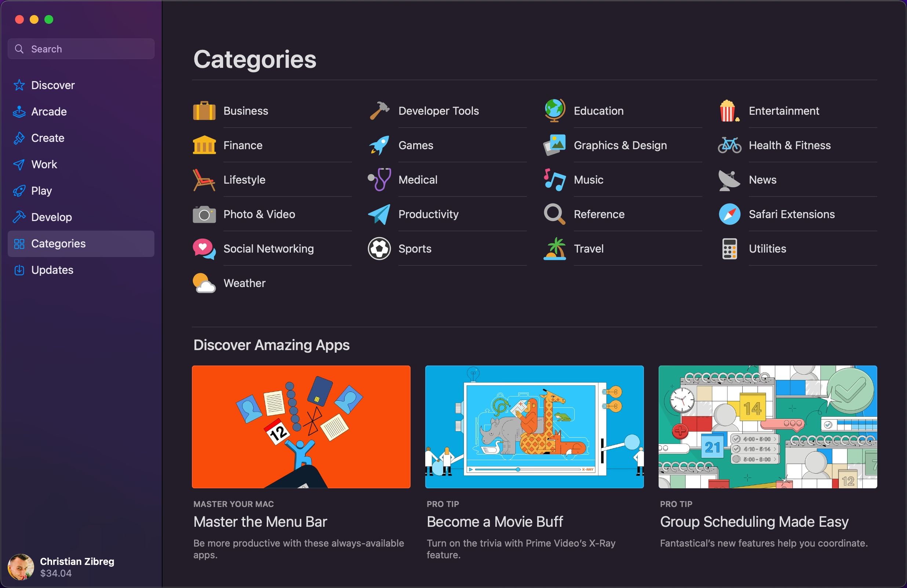Select the Work sidebar section
This screenshot has height=588, width=907.
(x=44, y=164)
